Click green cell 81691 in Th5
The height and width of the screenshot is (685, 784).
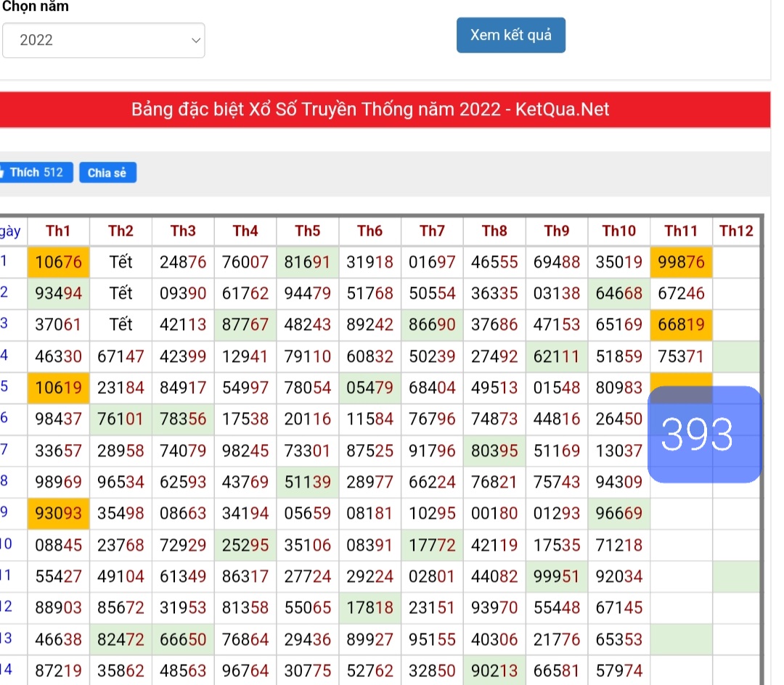(308, 262)
